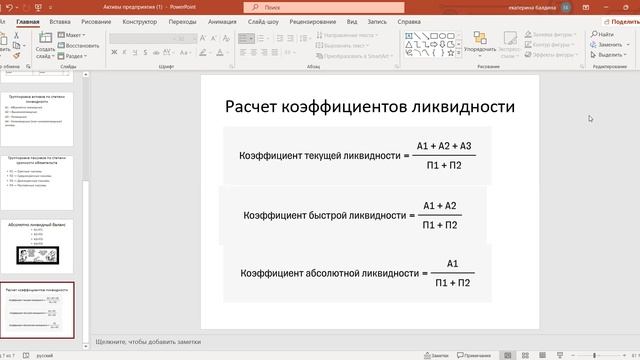
Task: Open the Вставка tab
Action: click(x=60, y=22)
